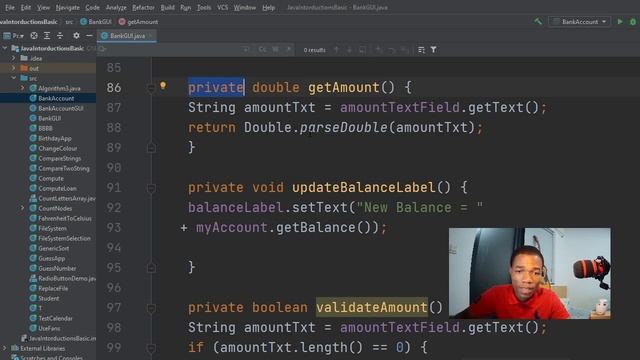The image size is (640, 360).
Task: Select FahrenheitToCelsius in the project tree
Action: click(64, 218)
